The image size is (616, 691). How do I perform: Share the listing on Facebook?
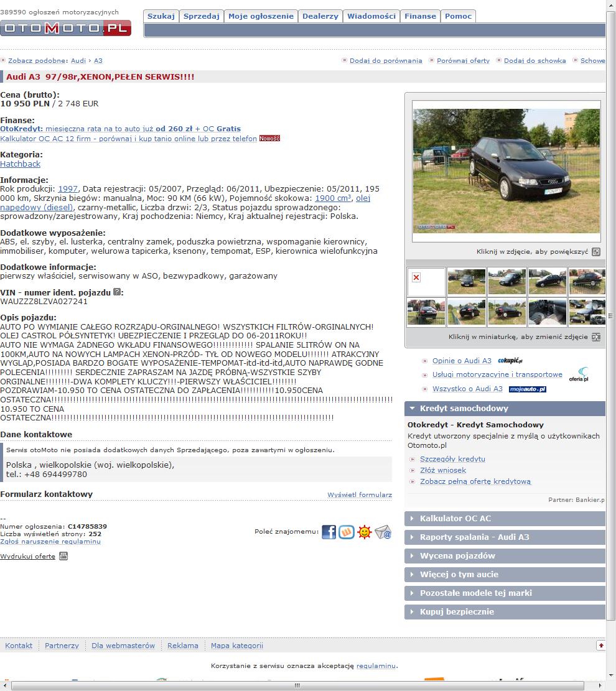pos(329,532)
